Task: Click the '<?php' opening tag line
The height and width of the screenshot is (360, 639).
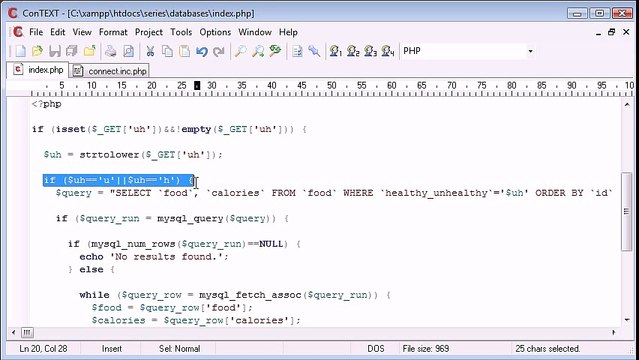Action: point(47,104)
